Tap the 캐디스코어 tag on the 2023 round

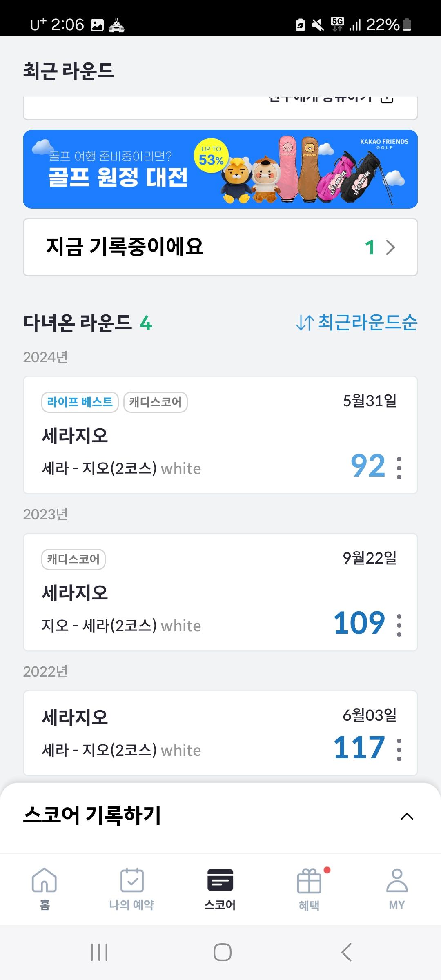pyautogui.click(x=73, y=559)
